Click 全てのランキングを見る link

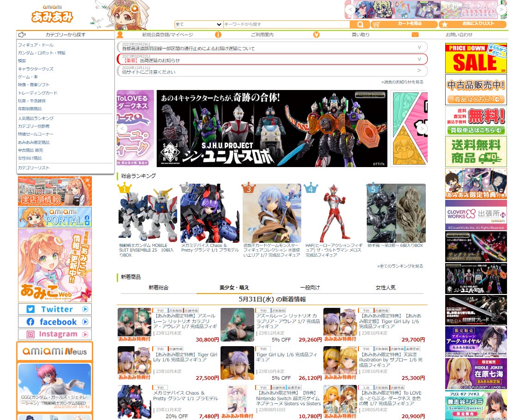pos(400,266)
